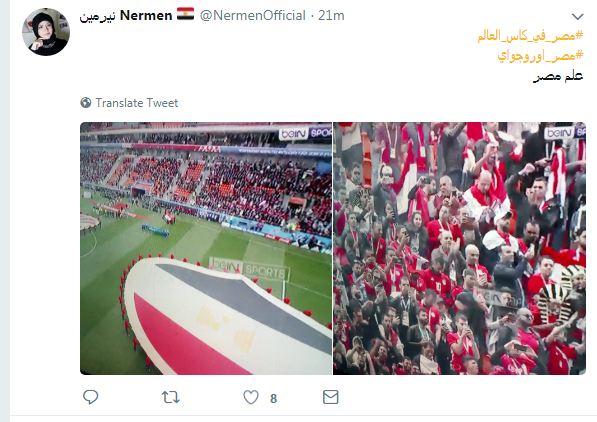Click the like count number 8

coord(273,398)
